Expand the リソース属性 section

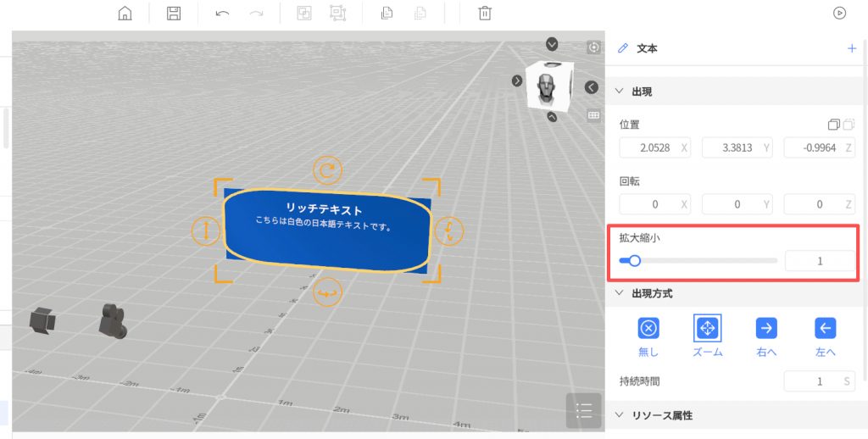[620, 415]
